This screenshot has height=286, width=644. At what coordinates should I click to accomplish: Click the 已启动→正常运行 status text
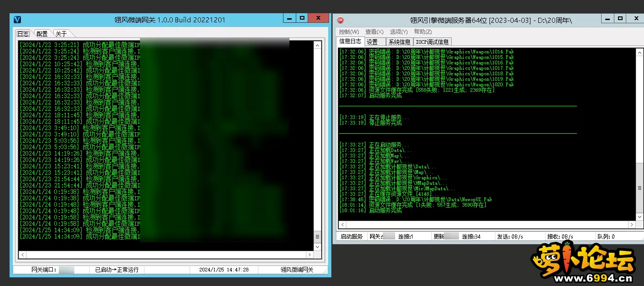click(x=117, y=270)
